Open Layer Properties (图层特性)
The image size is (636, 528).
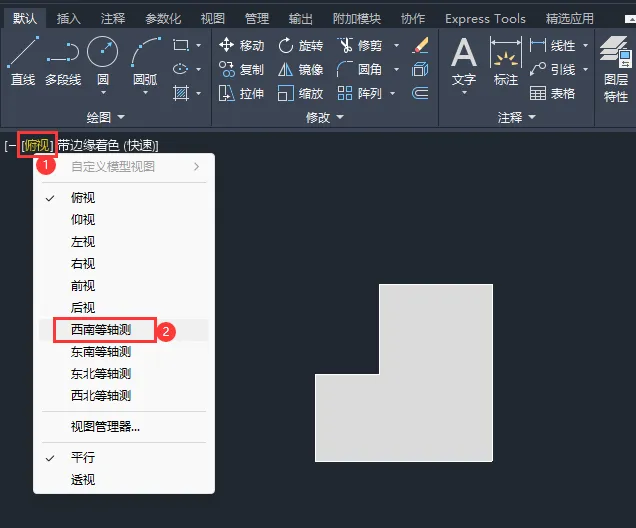click(x=616, y=69)
